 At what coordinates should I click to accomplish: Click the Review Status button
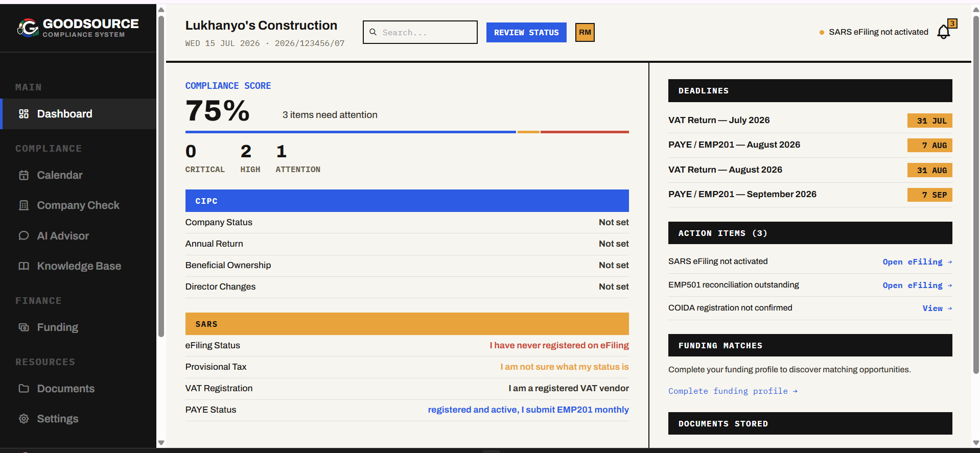tap(526, 33)
